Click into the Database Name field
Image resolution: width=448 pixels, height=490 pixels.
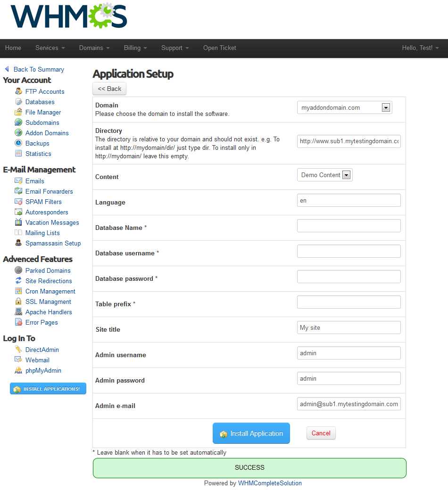[x=348, y=226]
